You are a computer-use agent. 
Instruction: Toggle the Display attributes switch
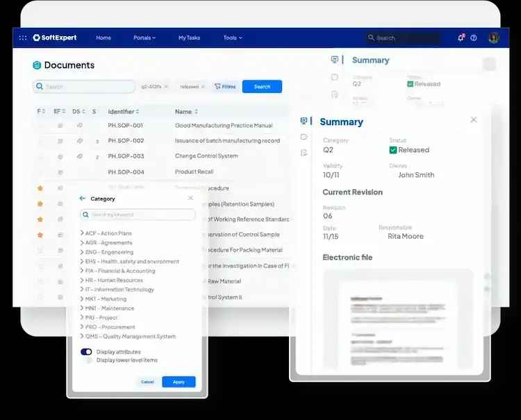click(x=86, y=351)
